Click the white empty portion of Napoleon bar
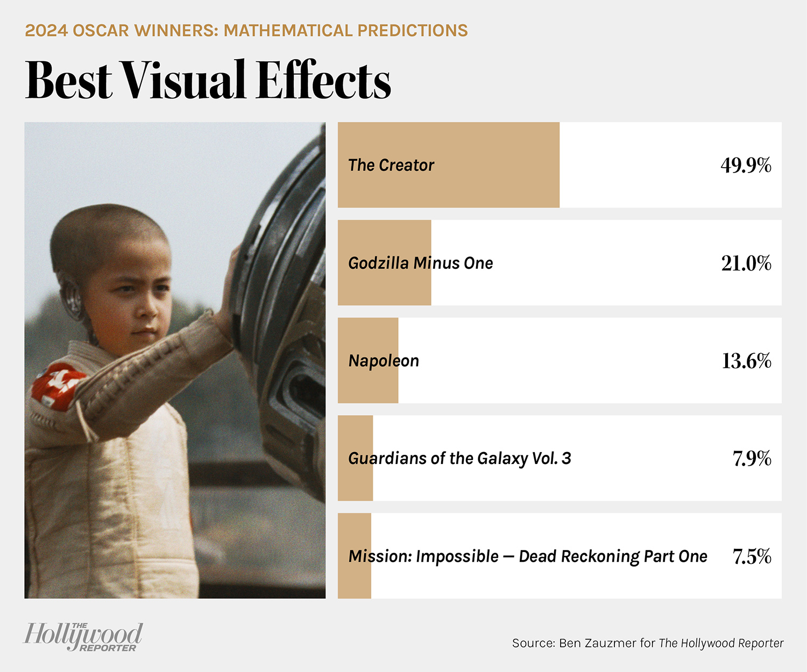Viewport: 807px width, 672px height. tap(590, 361)
